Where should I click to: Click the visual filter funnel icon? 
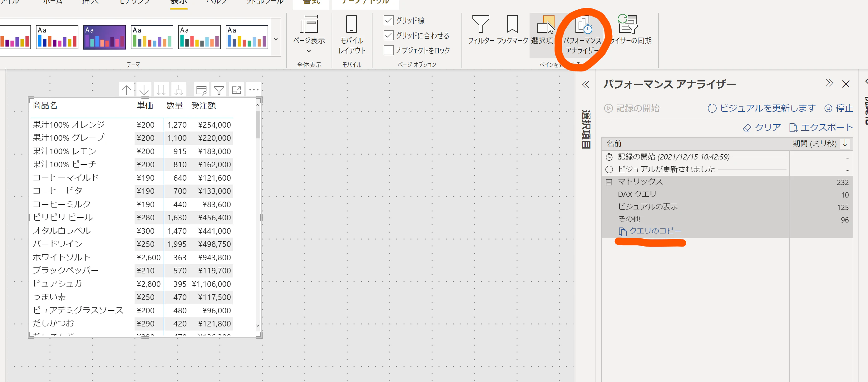tap(219, 90)
